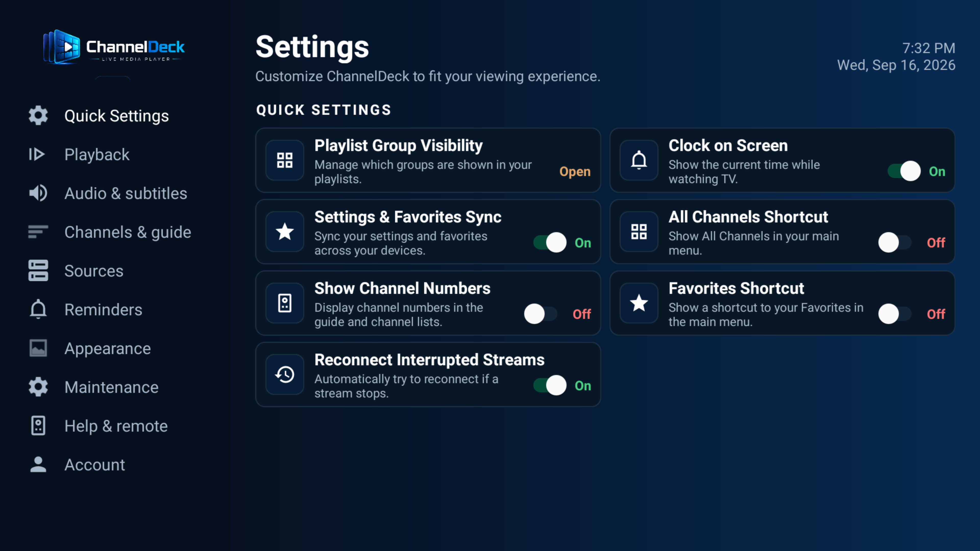The height and width of the screenshot is (551, 980).
Task: Click the ChannelDeck logo
Action: (114, 47)
